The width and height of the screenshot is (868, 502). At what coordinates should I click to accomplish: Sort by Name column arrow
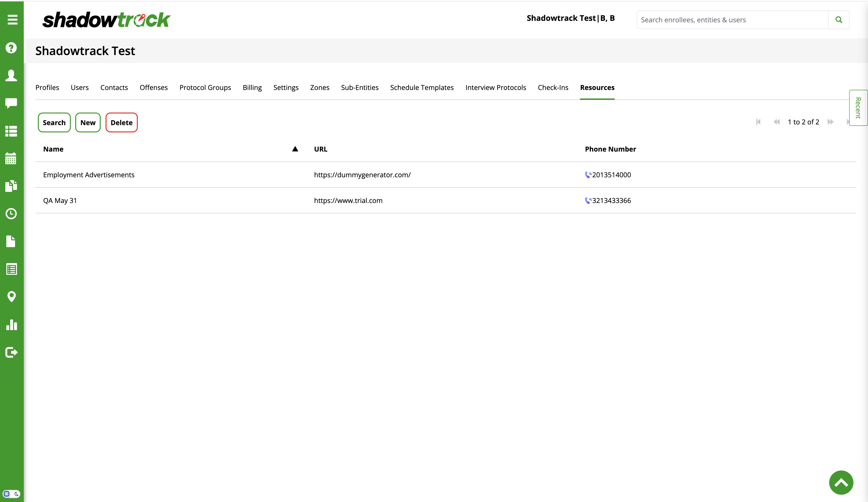pos(295,149)
